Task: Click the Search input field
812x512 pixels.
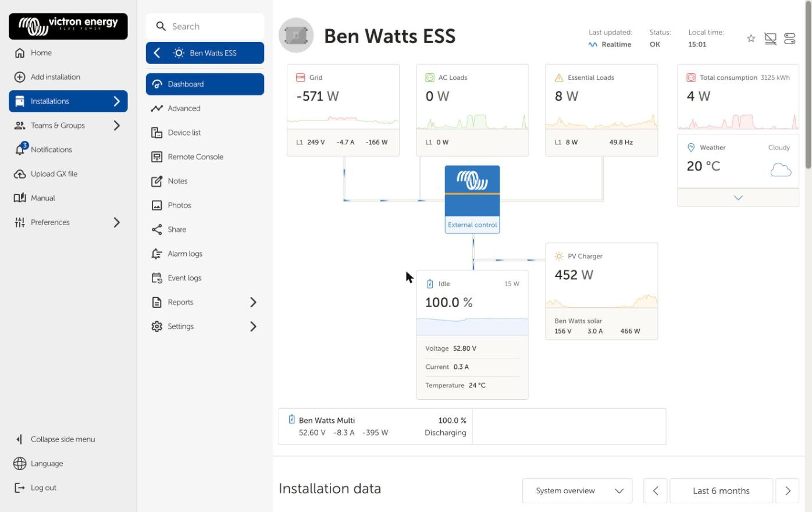Action: [x=205, y=26]
